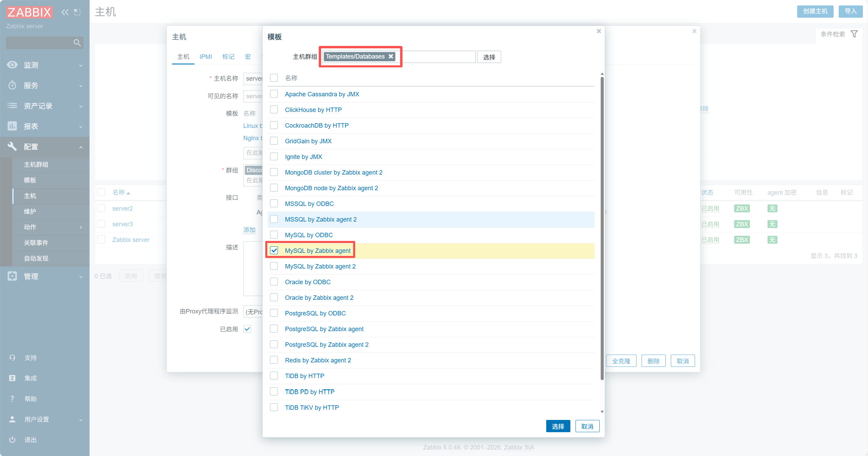Expand the 资产记录 menu
Viewport: 868px width, 456px height.
pyautogui.click(x=81, y=106)
